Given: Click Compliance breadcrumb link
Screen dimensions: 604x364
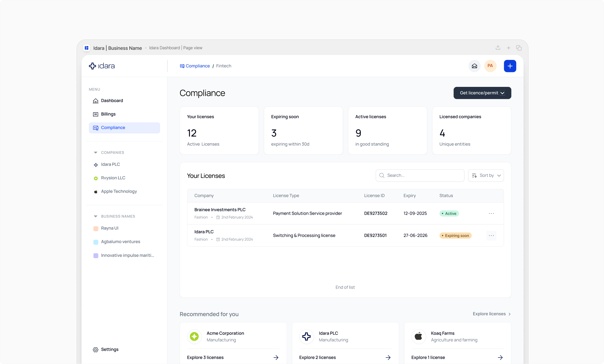Looking at the screenshot, I should point(197,66).
